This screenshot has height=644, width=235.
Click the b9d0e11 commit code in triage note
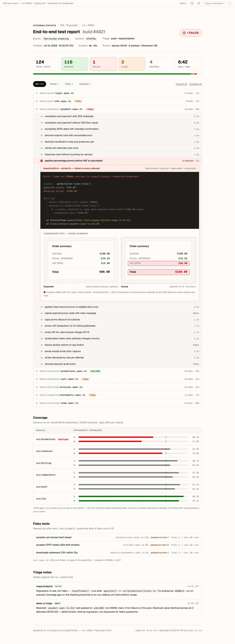tap(179, 591)
